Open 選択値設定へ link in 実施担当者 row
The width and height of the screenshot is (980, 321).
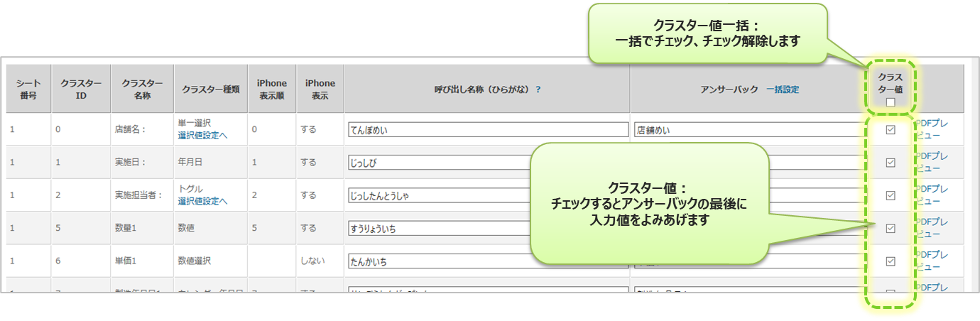click(202, 201)
